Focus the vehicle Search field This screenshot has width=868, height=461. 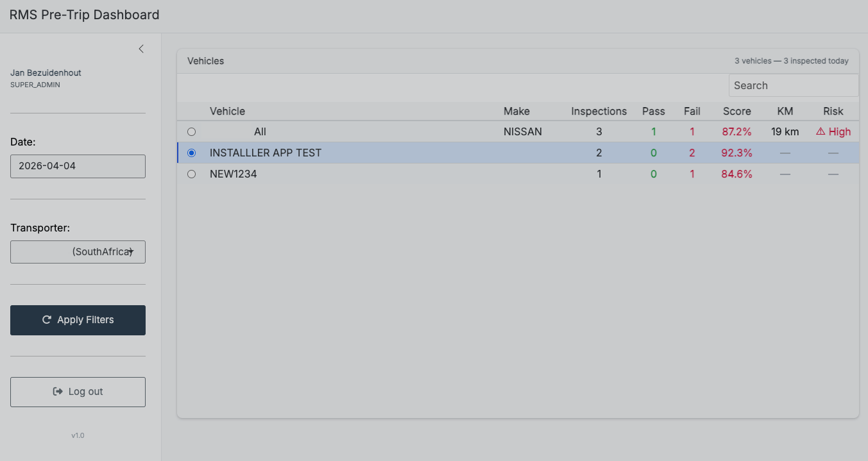793,86
